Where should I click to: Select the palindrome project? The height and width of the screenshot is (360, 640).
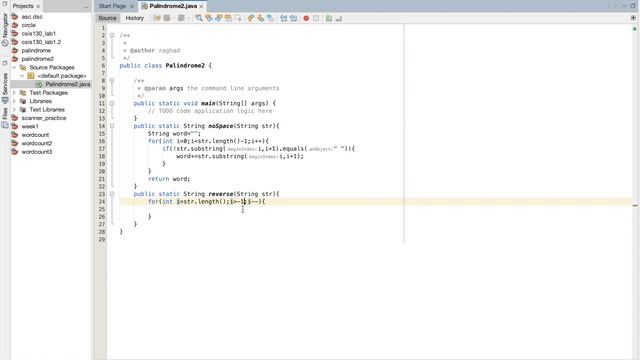(x=36, y=51)
